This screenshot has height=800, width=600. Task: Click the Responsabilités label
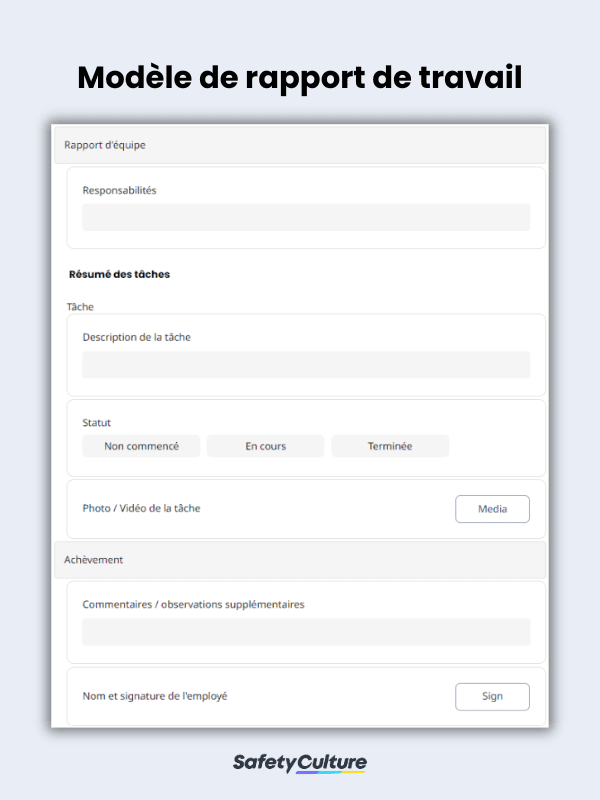click(x=119, y=190)
